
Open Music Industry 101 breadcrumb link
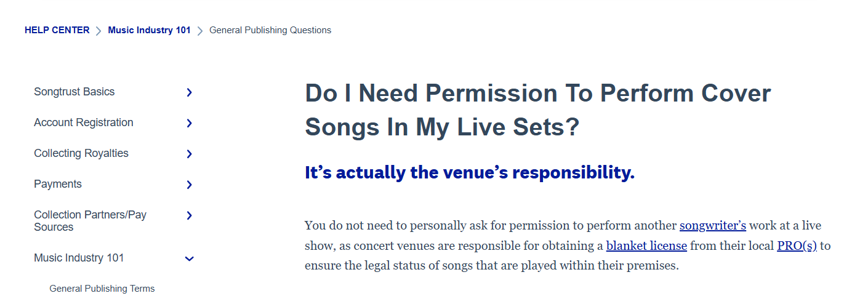click(149, 30)
